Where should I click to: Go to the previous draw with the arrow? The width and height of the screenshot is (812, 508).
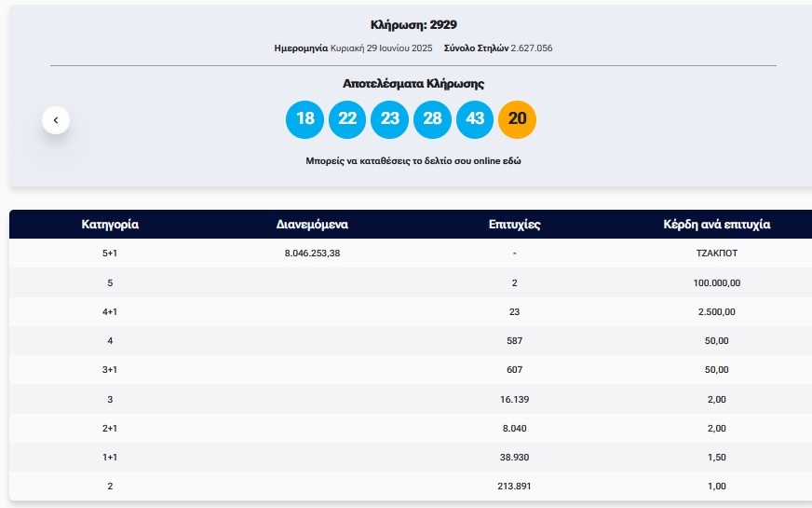(56, 120)
